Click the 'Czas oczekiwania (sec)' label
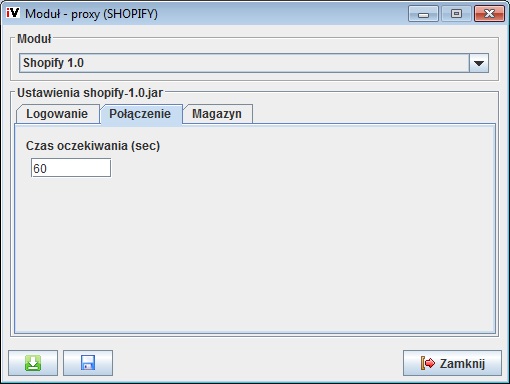The image size is (510, 384). coord(93,146)
